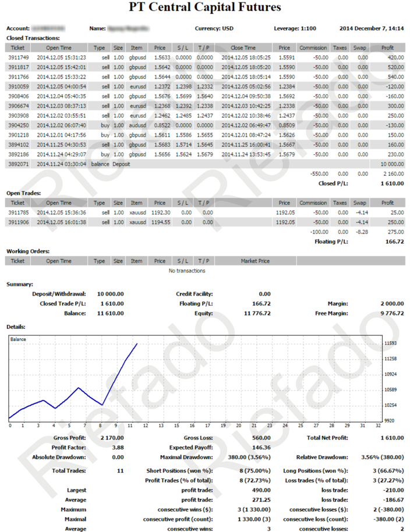This screenshot has width=410, height=532.
Task: Click the 'Currency: USD' label
Action: click(214, 29)
